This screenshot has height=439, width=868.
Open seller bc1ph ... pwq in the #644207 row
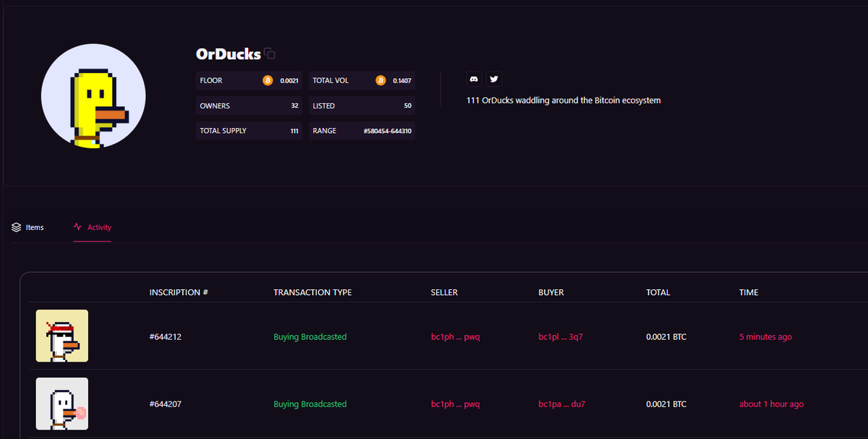(455, 404)
